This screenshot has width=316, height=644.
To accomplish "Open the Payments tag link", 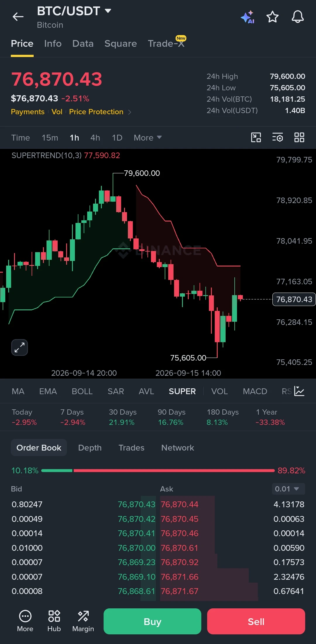I will [28, 112].
